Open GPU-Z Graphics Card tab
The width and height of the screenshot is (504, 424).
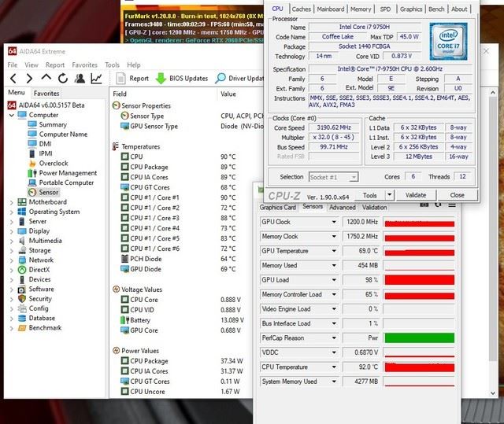(278, 208)
